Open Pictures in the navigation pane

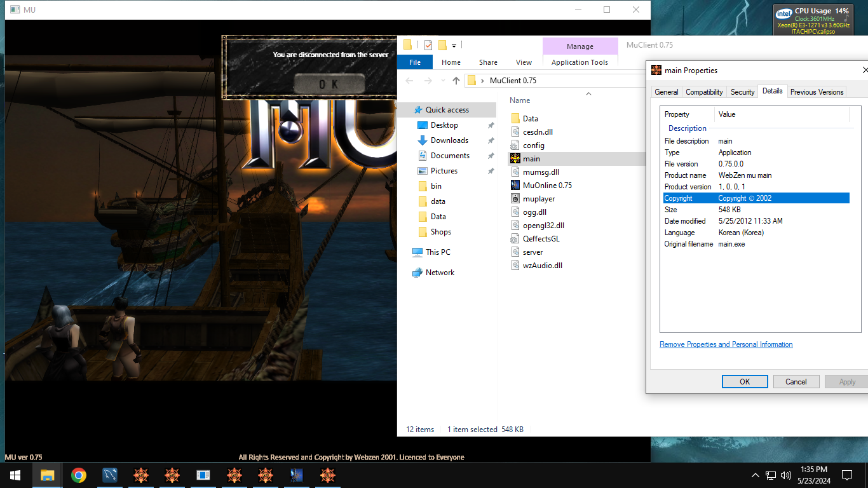point(444,171)
